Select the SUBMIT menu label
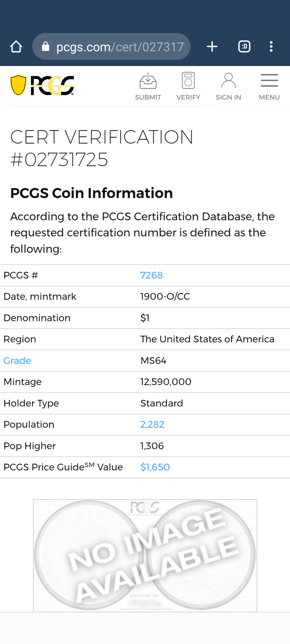The image size is (290, 644). tap(148, 97)
